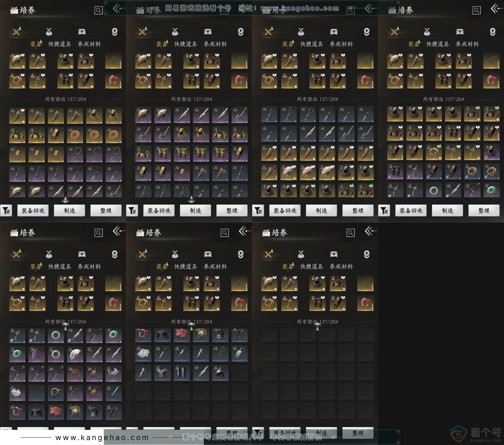Viewport: 504px width, 445px height.
Task: Switch to 装备 tab in top-left panel
Action: [36, 44]
